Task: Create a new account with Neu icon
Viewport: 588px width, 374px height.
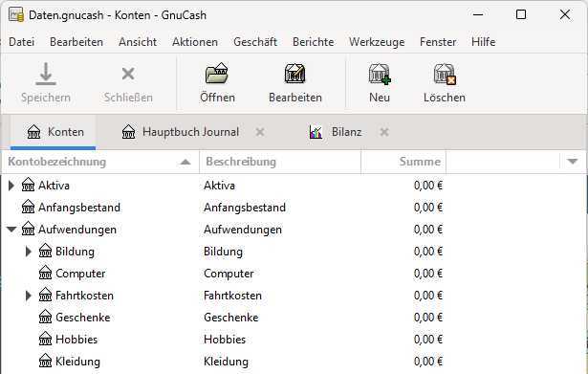Action: (x=380, y=74)
